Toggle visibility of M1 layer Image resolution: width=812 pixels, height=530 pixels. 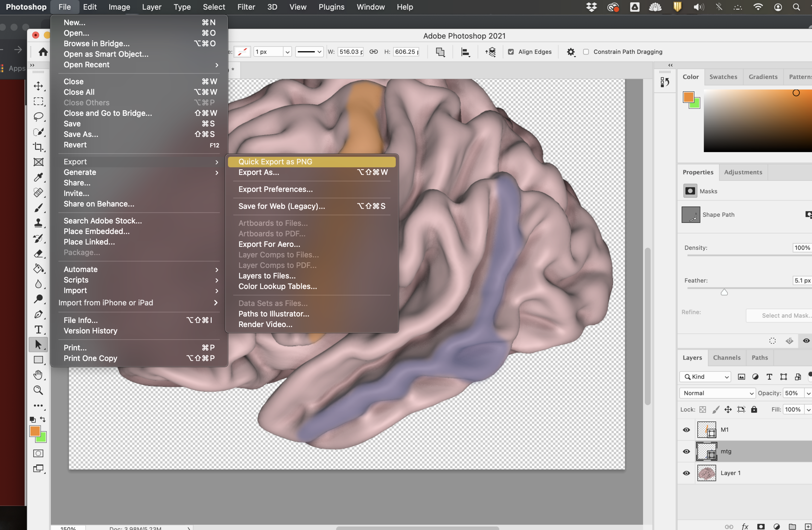pos(687,429)
